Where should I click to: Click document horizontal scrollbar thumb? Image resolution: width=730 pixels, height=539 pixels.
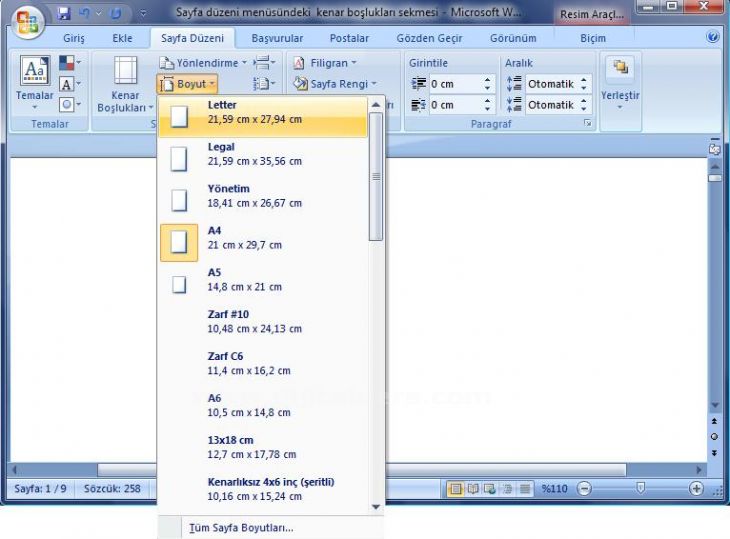[361, 470]
